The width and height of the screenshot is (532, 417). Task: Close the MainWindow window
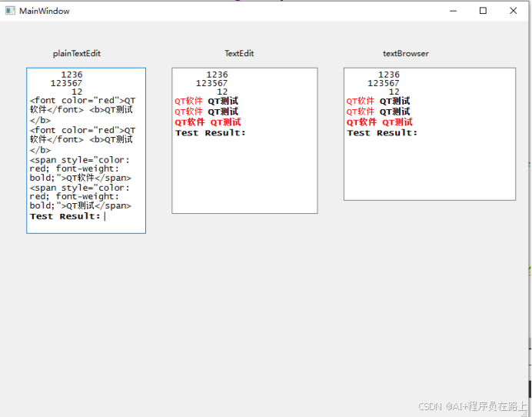pos(513,11)
